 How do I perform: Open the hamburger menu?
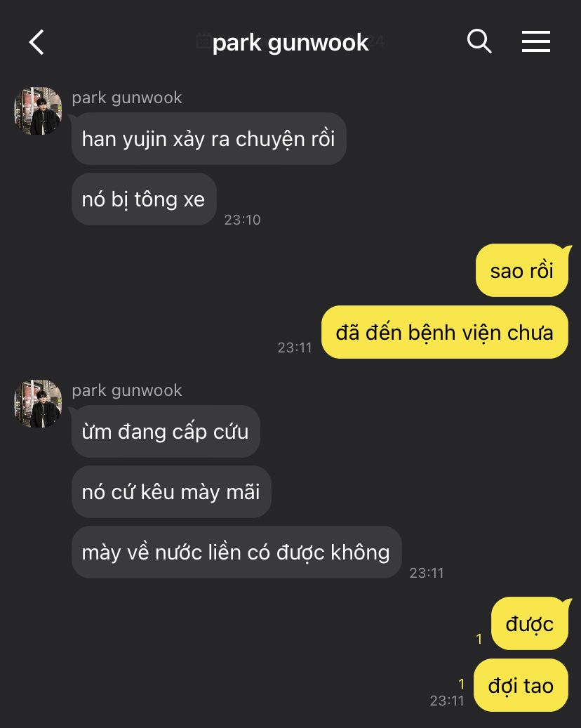pyautogui.click(x=535, y=41)
